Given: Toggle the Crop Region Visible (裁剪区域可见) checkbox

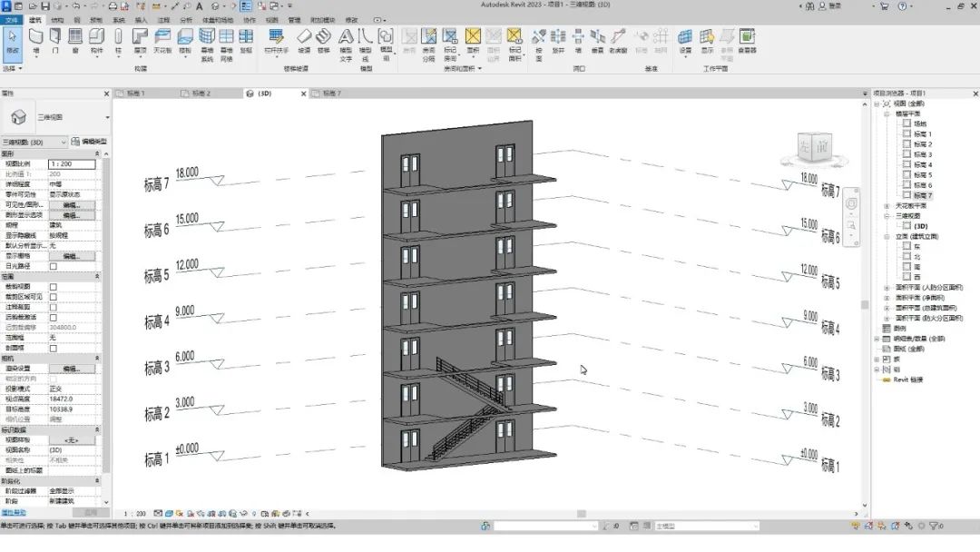Looking at the screenshot, I should click(x=54, y=297).
